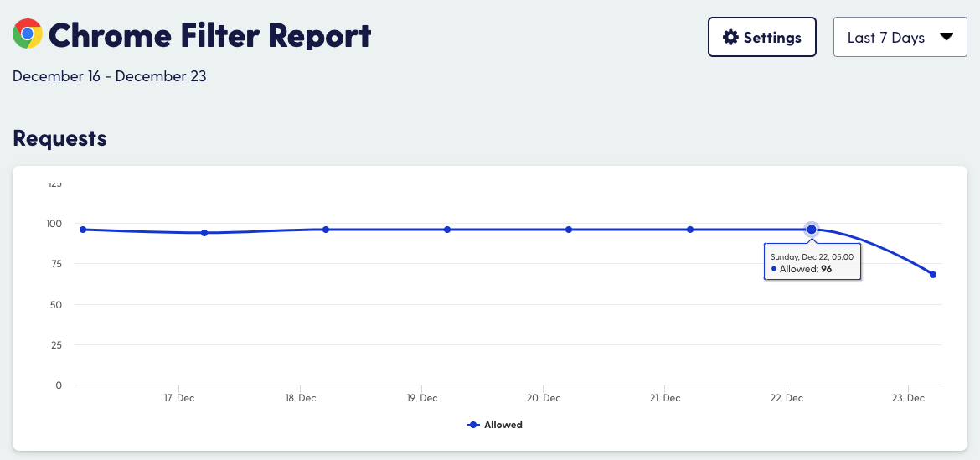
Task: Click the Dec 21 data point
Action: point(690,230)
